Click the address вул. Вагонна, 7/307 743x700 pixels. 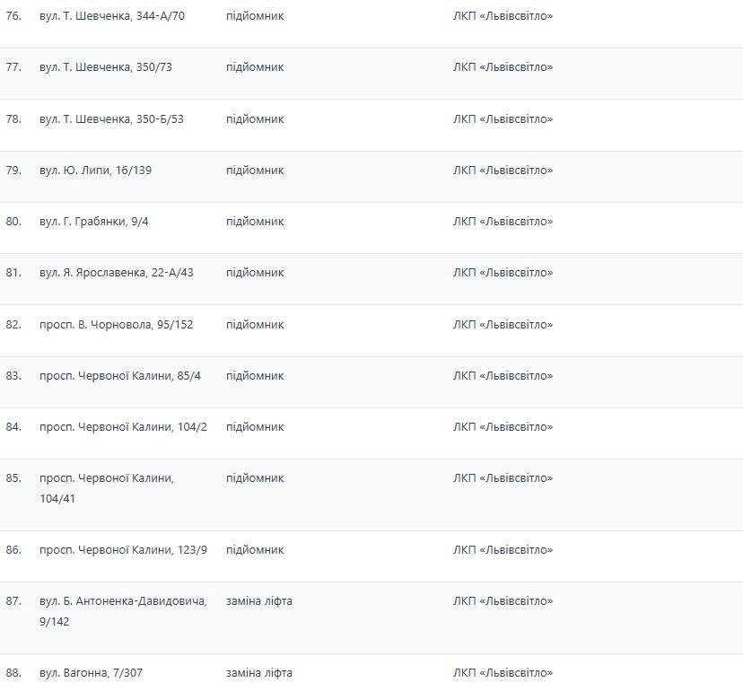pyautogui.click(x=92, y=673)
